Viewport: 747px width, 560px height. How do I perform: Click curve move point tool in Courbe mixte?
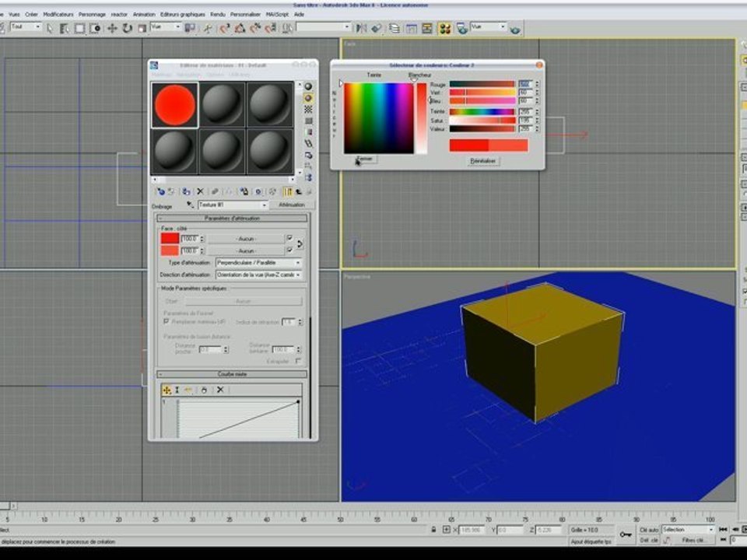coord(167,390)
